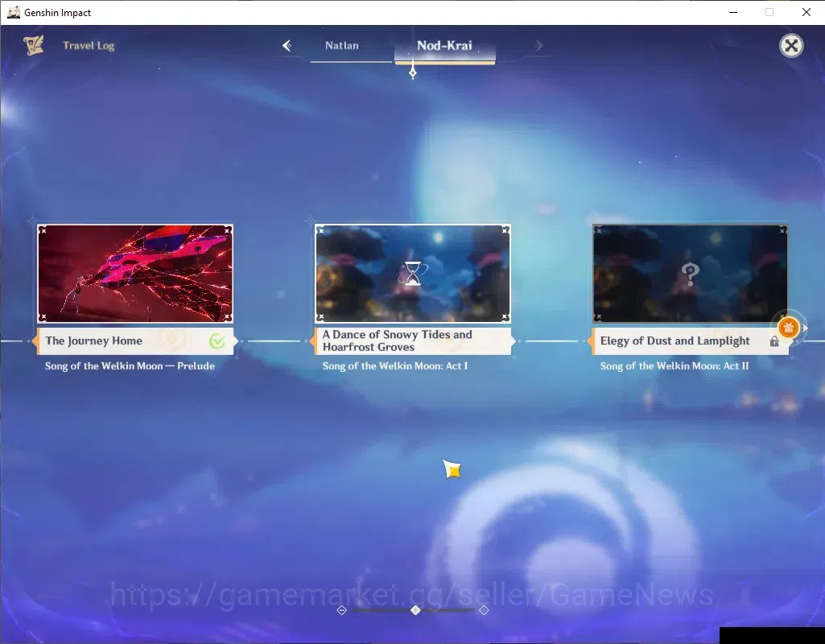Select Elegy of Dust and Lamplight title label
This screenshot has height=644, width=825.
click(x=675, y=341)
